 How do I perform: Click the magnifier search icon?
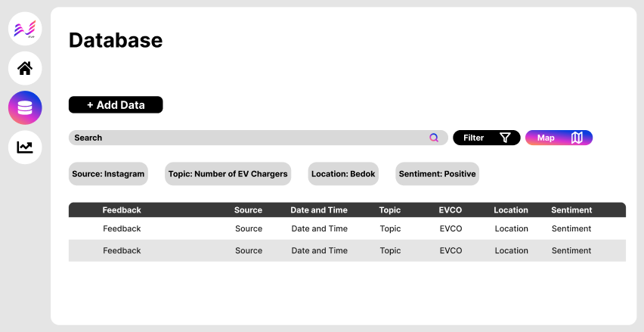[434, 138]
